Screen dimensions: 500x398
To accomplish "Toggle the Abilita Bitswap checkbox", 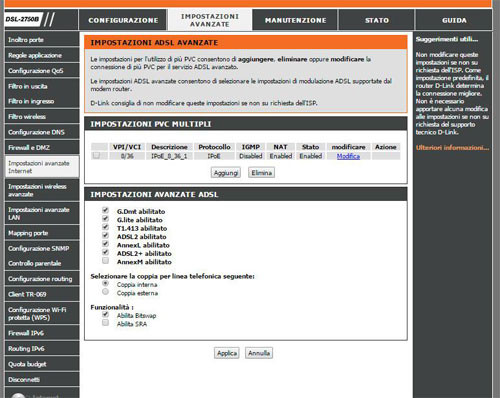I will point(106,314).
